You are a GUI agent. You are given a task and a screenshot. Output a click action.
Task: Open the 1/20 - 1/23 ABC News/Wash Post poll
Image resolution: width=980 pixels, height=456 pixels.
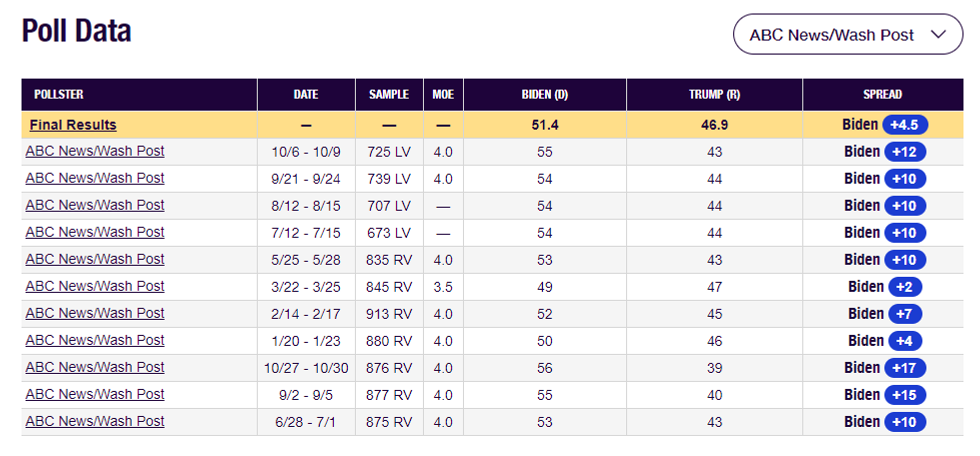(95, 340)
